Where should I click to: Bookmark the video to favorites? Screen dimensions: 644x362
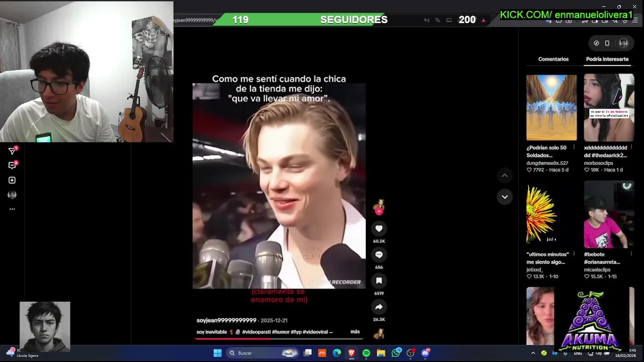pyautogui.click(x=379, y=281)
